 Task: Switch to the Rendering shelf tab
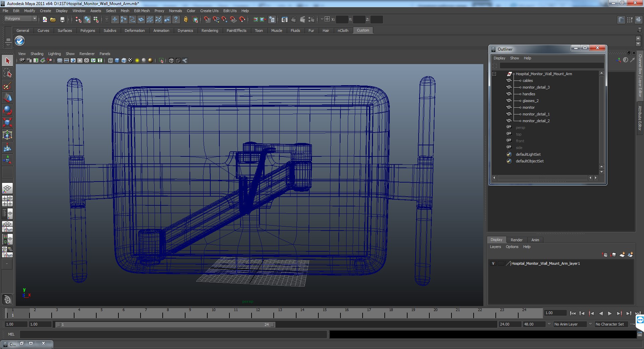coord(210,31)
